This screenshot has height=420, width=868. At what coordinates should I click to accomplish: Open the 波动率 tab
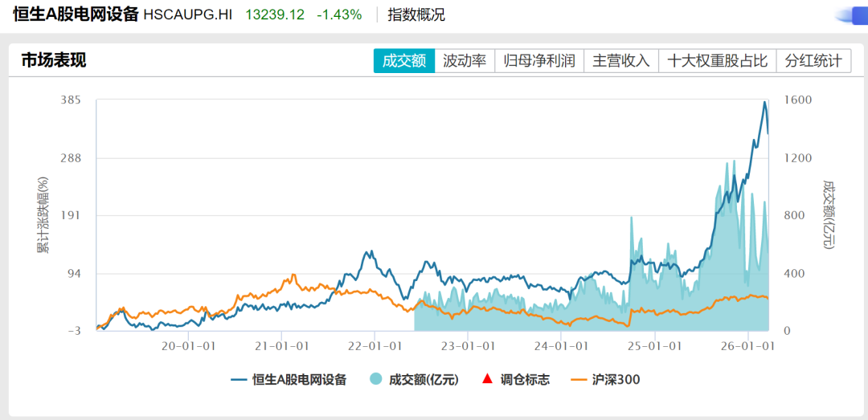click(x=465, y=61)
